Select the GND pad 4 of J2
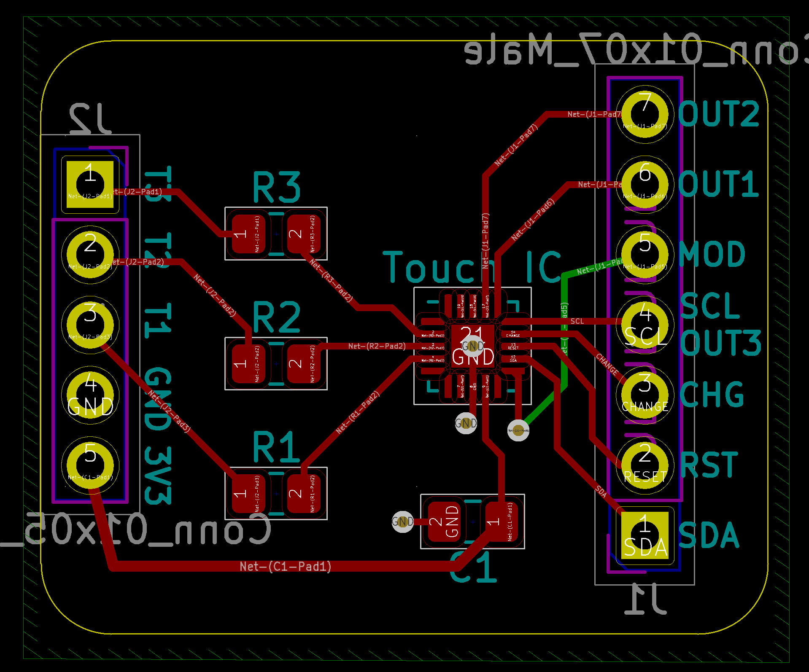 [x=90, y=395]
